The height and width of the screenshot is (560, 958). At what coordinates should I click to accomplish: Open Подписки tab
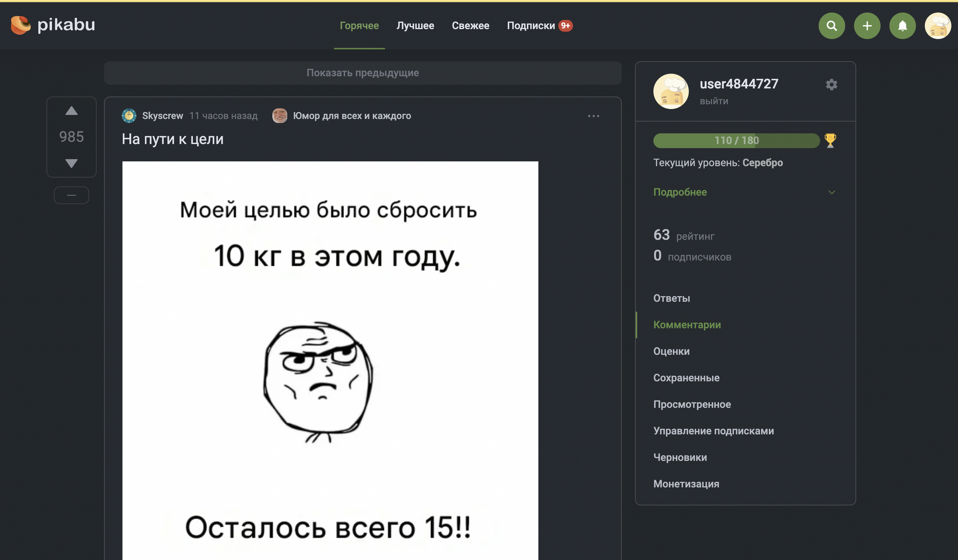pyautogui.click(x=531, y=26)
